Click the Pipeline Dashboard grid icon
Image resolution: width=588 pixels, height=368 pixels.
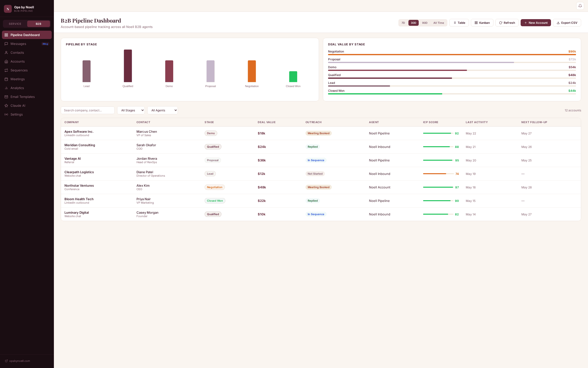click(6, 35)
